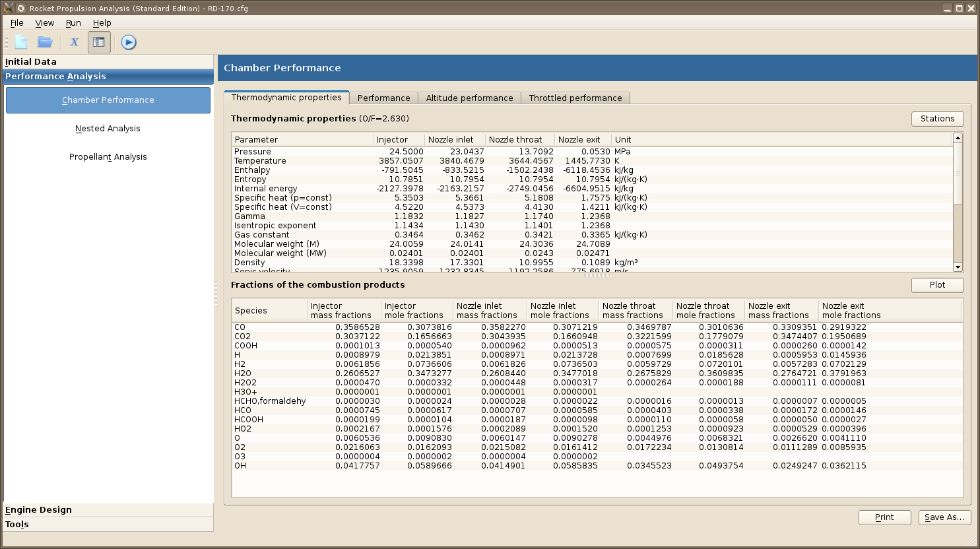
Task: Click the application icon in title bar
Action: 9,8
